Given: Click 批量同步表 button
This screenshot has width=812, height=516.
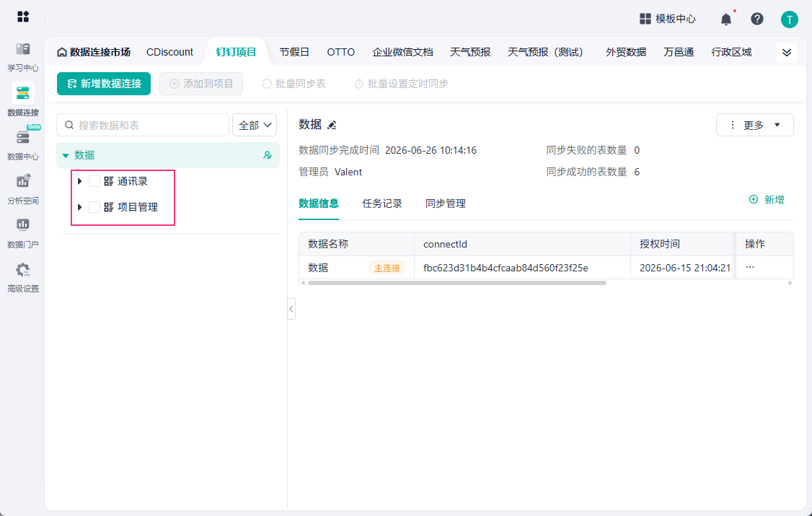Looking at the screenshot, I should [x=294, y=84].
